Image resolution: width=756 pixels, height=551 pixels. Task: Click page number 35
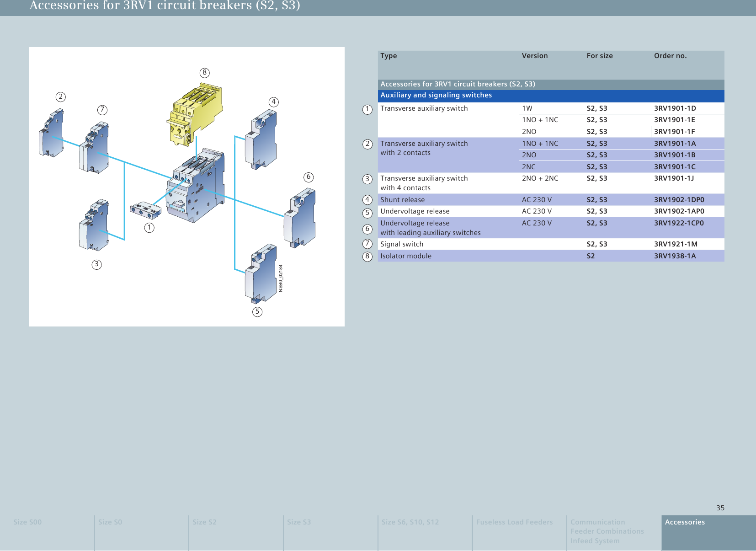click(720, 508)
